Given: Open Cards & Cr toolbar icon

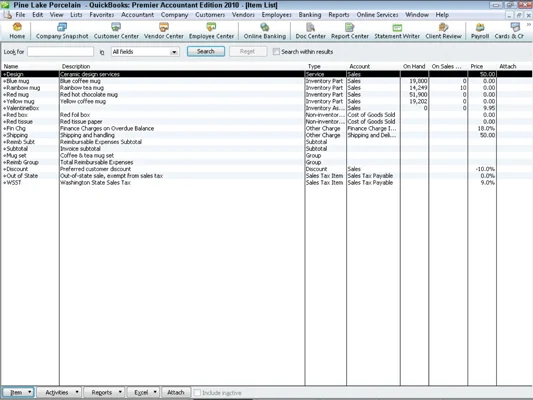Looking at the screenshot, I should tap(509, 31).
